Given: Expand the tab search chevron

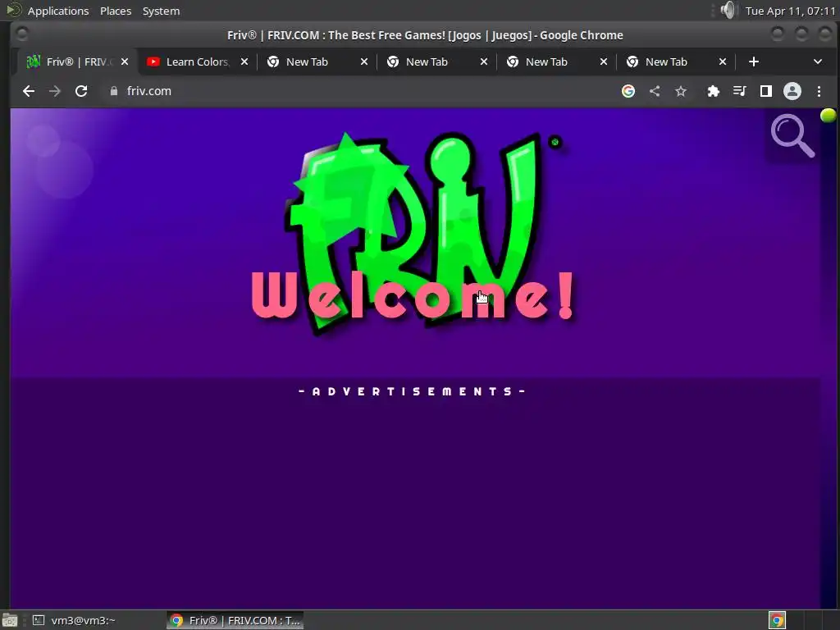Looking at the screenshot, I should (818, 62).
